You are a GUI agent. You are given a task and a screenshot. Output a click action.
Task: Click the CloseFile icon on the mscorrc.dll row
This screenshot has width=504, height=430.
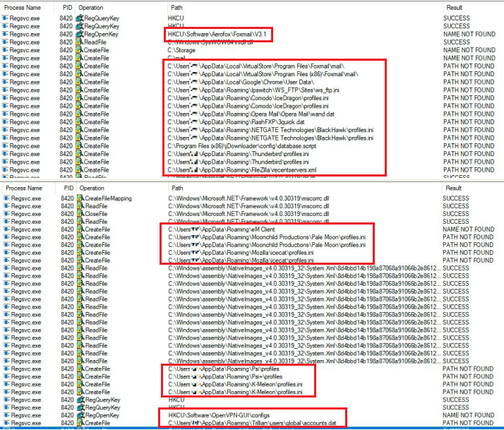click(x=80, y=214)
